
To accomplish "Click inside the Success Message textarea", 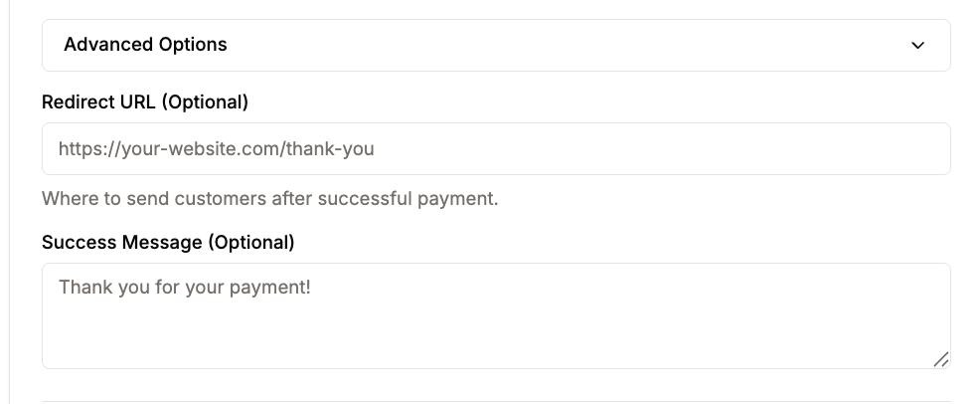I will 495,315.
